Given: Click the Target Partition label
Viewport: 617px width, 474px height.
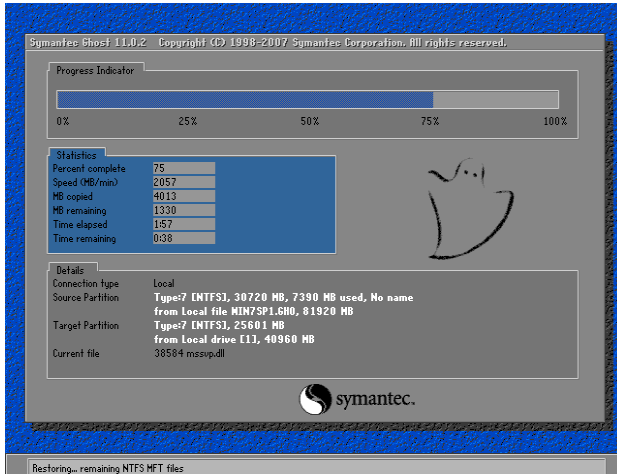Looking at the screenshot, I should pos(84,326).
